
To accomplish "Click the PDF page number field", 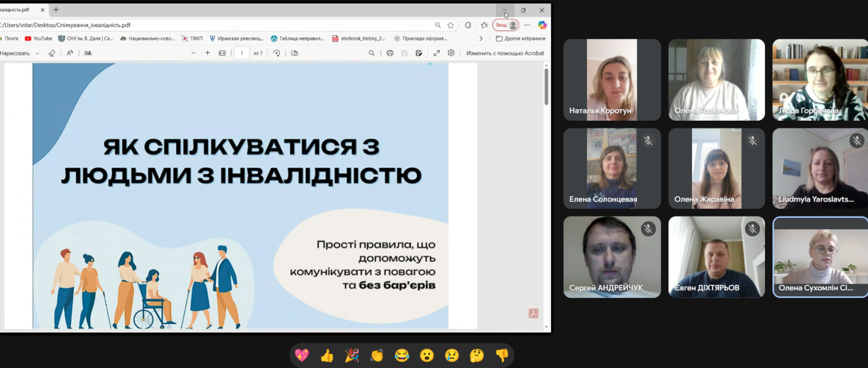I will (242, 53).
